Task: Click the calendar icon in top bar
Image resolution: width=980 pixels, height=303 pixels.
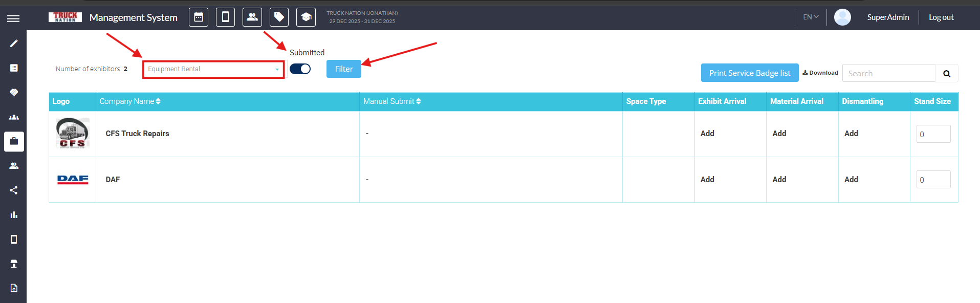Action: click(199, 17)
